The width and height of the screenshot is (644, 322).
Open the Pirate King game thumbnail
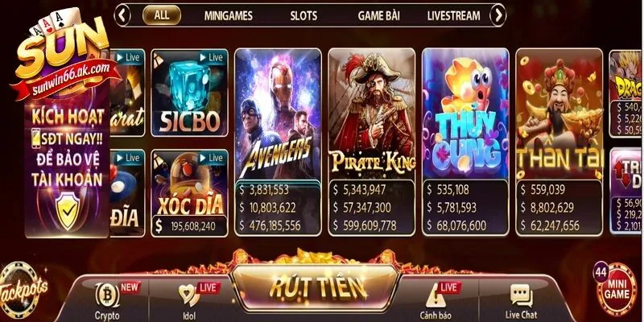coord(372,142)
